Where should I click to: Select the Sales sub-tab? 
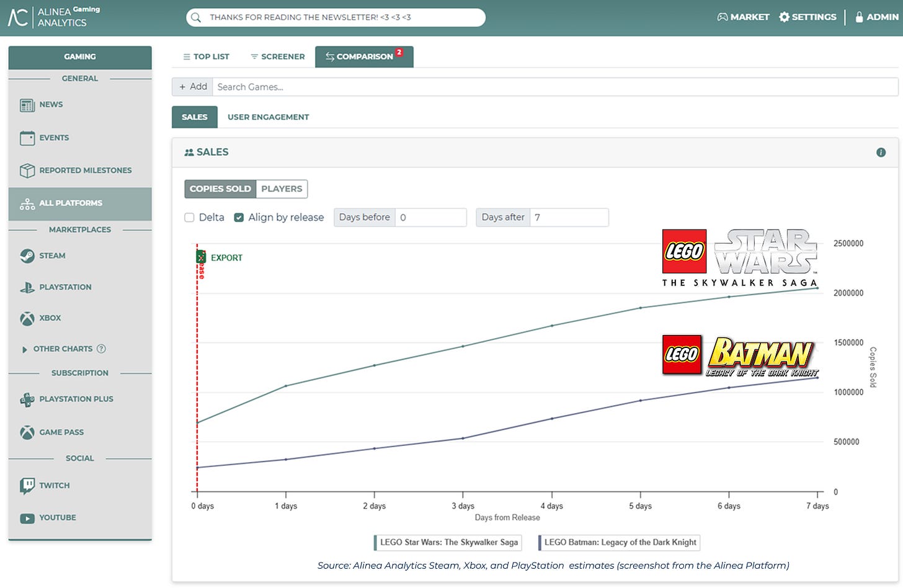tap(195, 117)
